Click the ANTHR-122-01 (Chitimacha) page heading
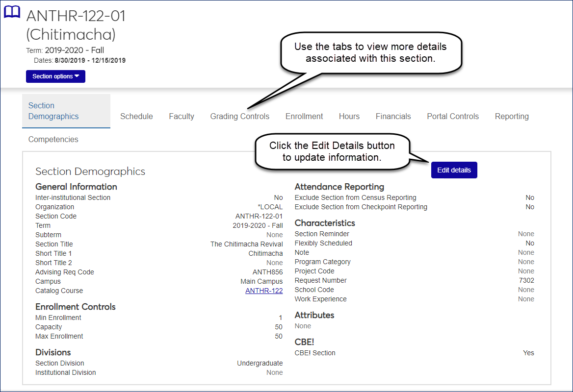The image size is (573, 392). click(76, 25)
